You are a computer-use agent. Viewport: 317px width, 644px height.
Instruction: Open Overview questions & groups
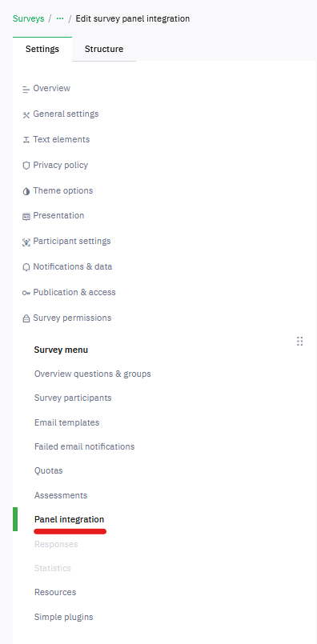tap(93, 374)
